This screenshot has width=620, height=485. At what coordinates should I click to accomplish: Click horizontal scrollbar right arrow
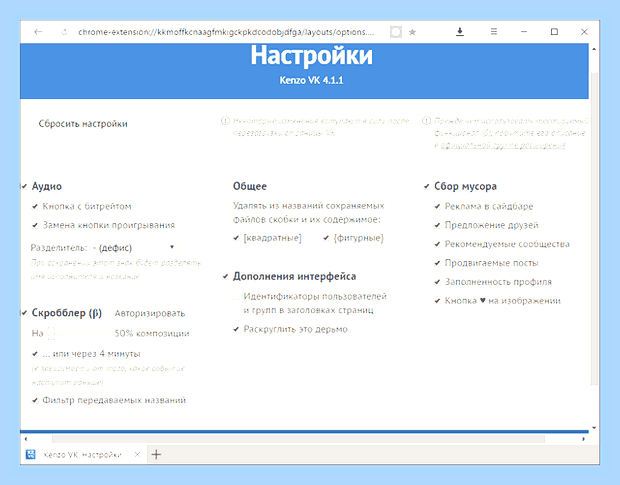tap(584, 439)
